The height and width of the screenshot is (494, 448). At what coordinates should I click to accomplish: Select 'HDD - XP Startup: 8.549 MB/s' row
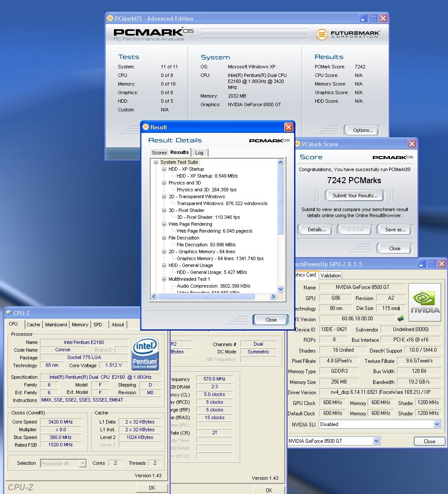[x=207, y=176]
